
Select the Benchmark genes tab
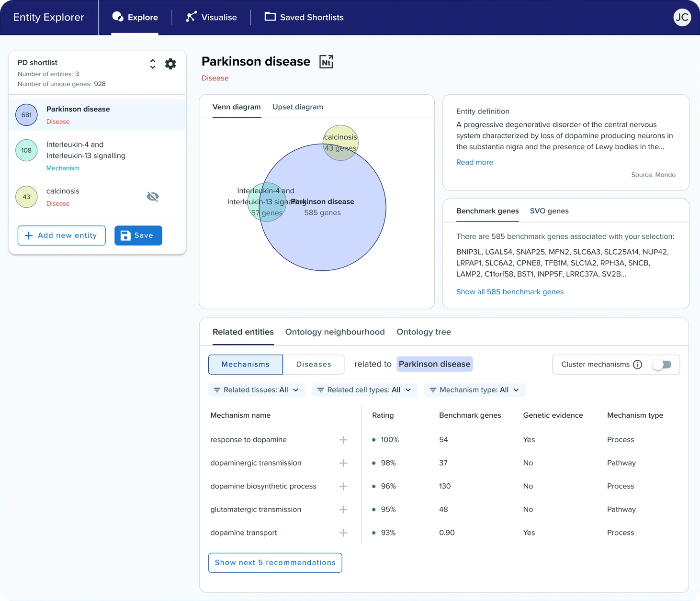[487, 211]
